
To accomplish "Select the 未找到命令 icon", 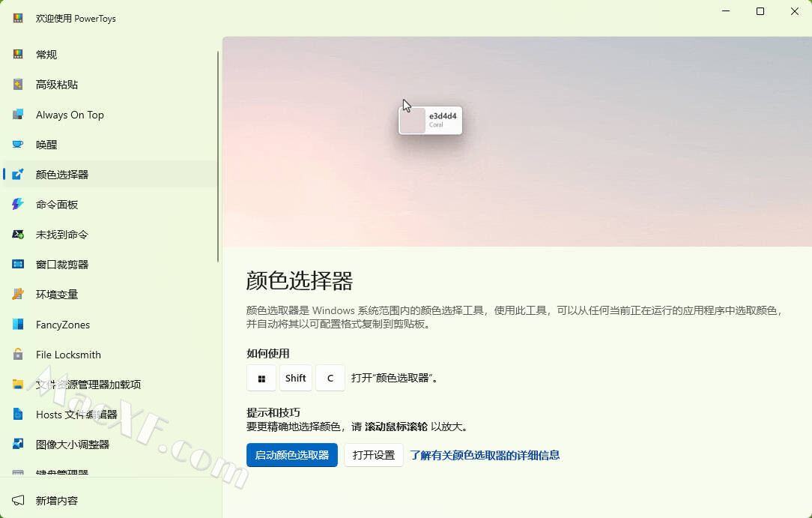I will [18, 235].
